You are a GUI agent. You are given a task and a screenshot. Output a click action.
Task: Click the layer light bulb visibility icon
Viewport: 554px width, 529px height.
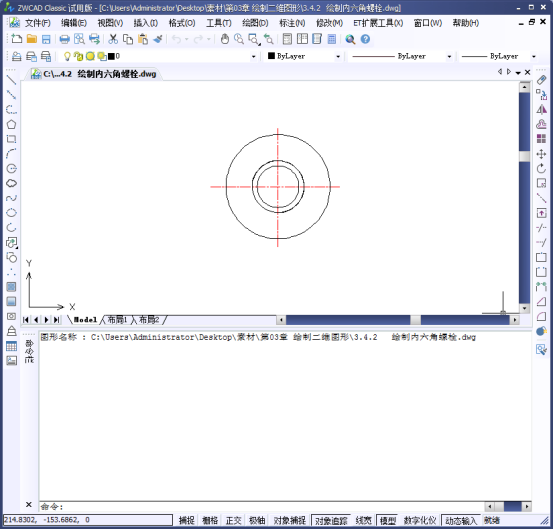(x=67, y=56)
